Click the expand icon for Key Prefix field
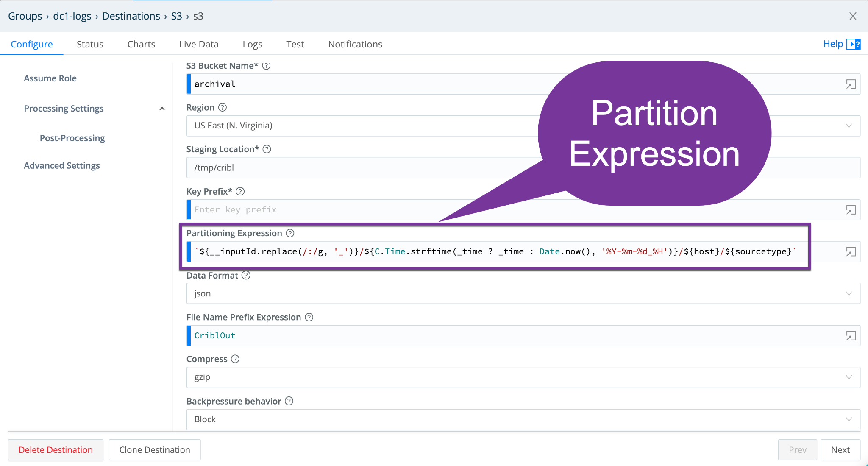Screen dimensions: 868x466 coord(851,209)
